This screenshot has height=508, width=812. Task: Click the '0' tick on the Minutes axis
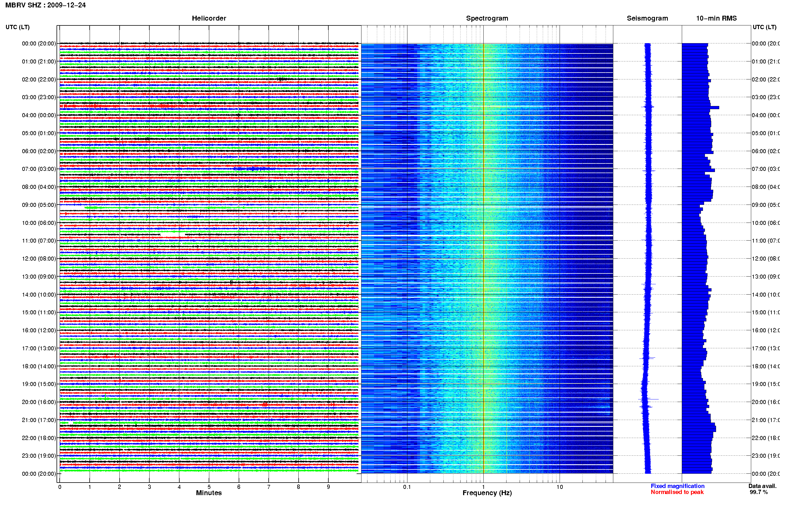pos(60,487)
